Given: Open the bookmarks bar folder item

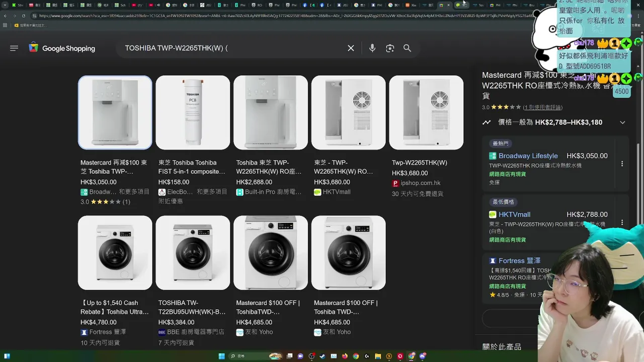Looking at the screenshot, I should tap(30, 25).
